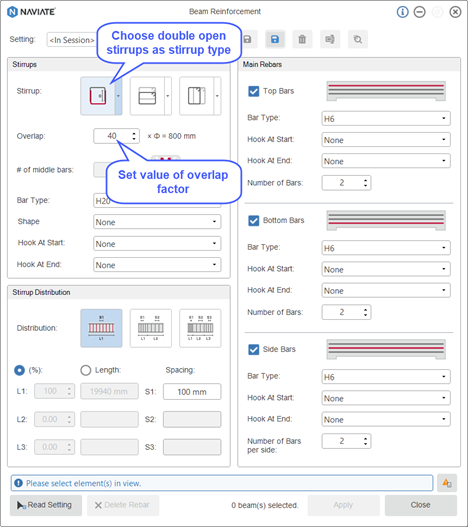Open Bottom Bars Hook At End dropdown
This screenshot has height=527, width=468.
(386, 290)
